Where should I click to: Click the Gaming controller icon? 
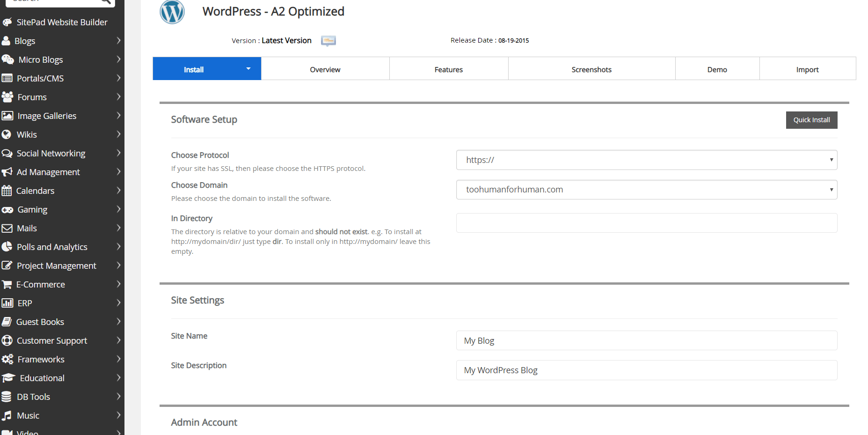(x=7, y=210)
